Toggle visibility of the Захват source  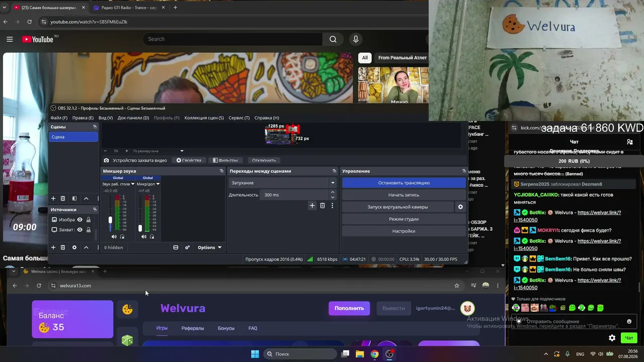(x=79, y=230)
